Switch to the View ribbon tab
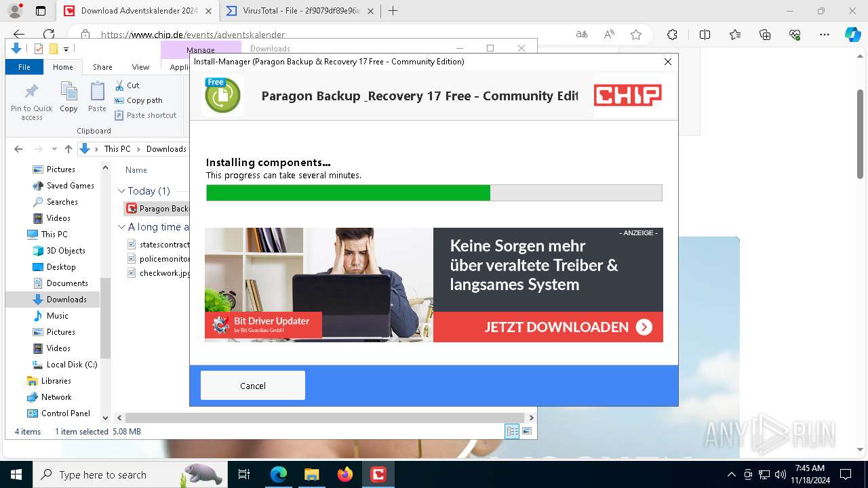Screen dimensions: 868x488 pos(140,67)
